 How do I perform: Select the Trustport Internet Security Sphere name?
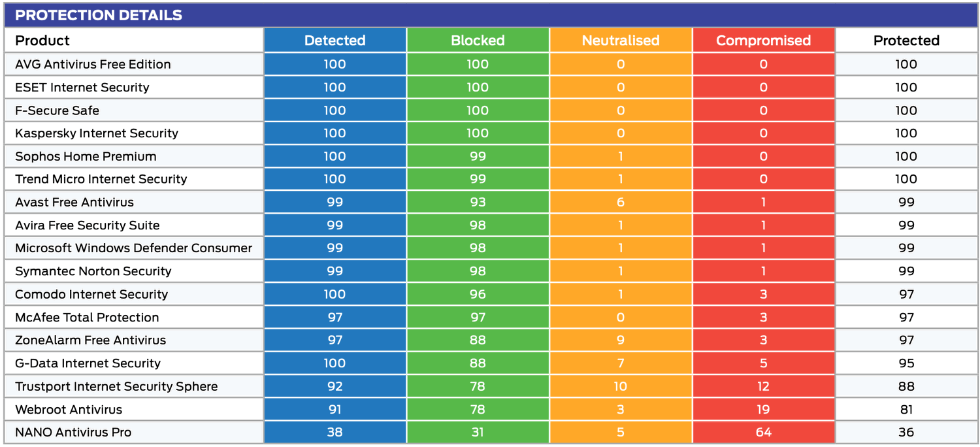[x=116, y=386]
